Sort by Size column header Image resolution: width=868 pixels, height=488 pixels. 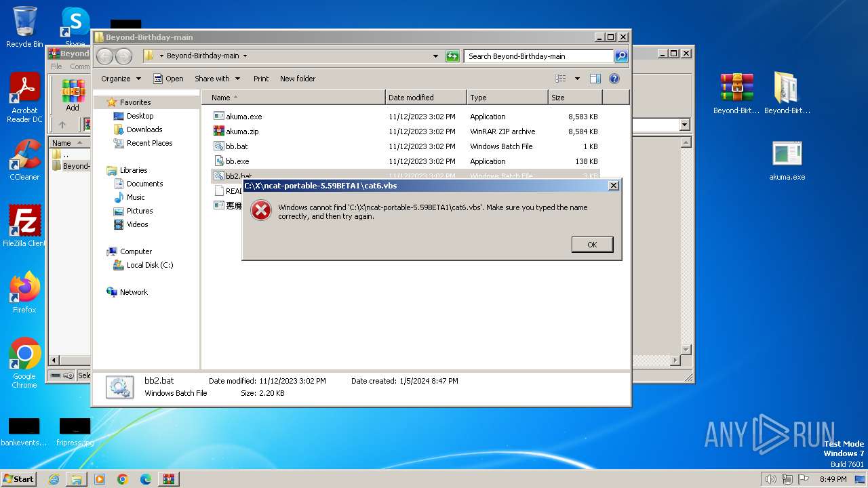pos(575,98)
